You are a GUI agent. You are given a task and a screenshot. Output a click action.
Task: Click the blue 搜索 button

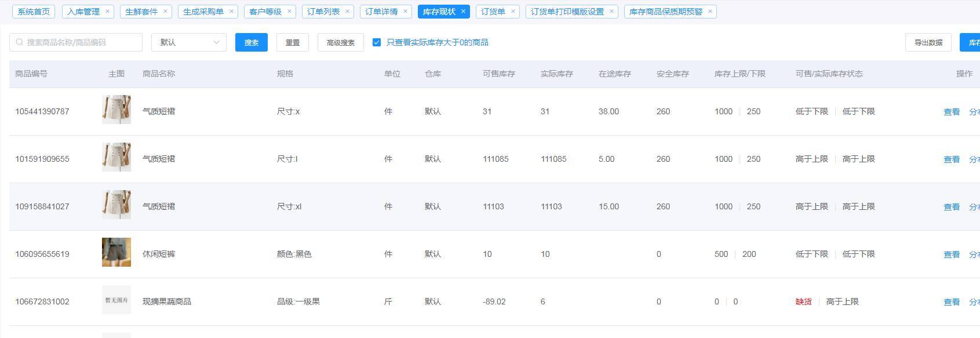[x=251, y=42]
